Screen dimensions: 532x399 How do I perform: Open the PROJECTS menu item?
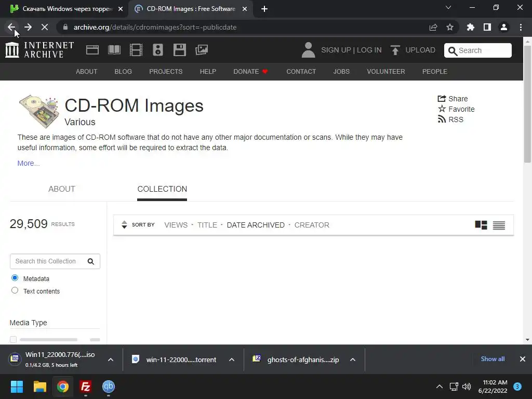[166, 72]
